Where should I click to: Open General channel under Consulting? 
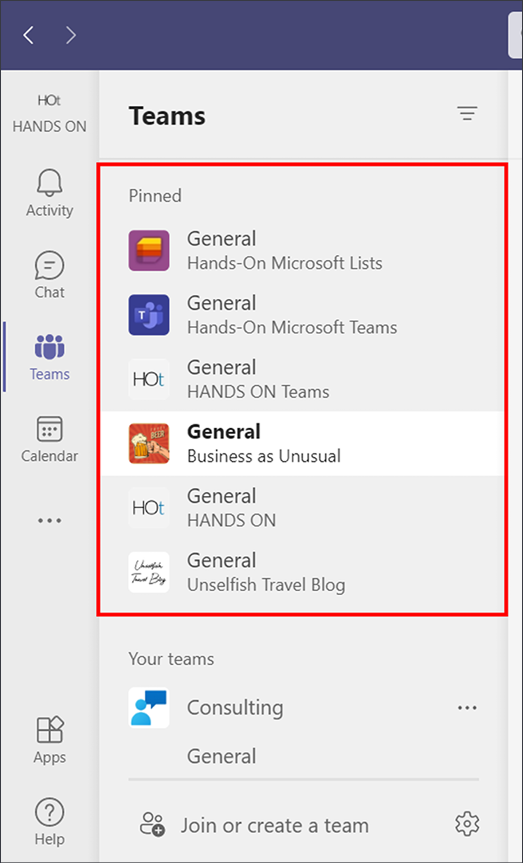[221, 756]
